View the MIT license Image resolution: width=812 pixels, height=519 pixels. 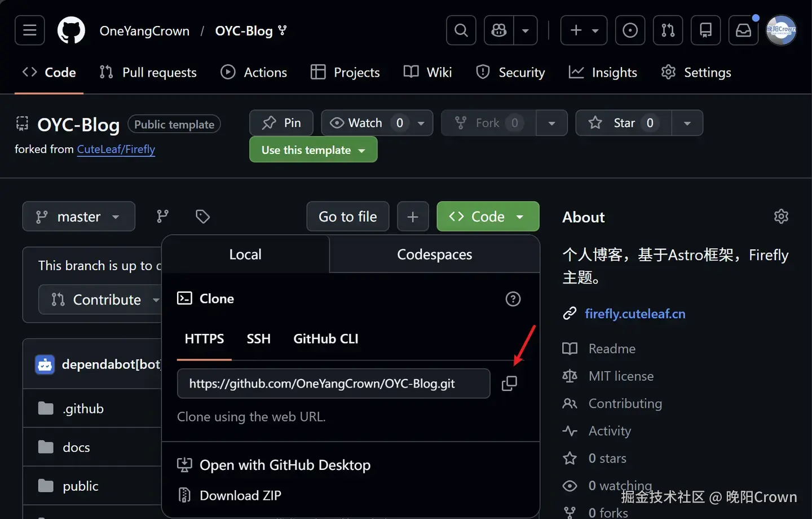609,376
